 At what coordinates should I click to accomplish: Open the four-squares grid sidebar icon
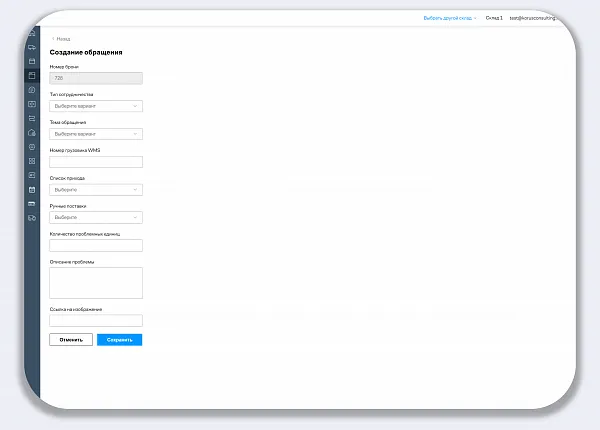[x=32, y=160]
